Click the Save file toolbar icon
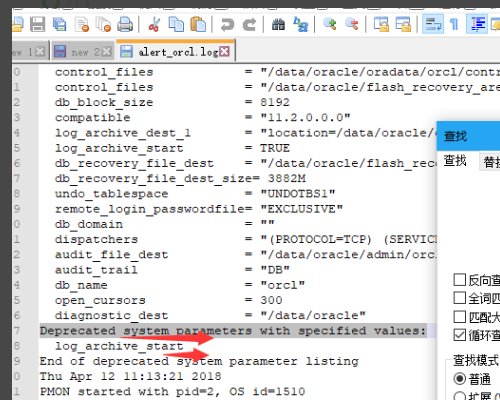Image resolution: width=500 pixels, height=400 pixels. pyautogui.click(x=37, y=24)
